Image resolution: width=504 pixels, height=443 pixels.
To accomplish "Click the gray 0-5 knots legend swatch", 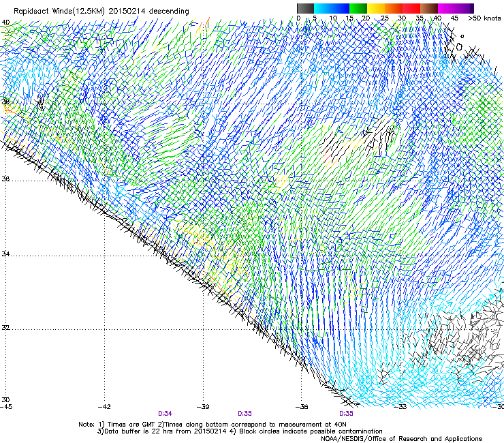I will coord(305,8).
